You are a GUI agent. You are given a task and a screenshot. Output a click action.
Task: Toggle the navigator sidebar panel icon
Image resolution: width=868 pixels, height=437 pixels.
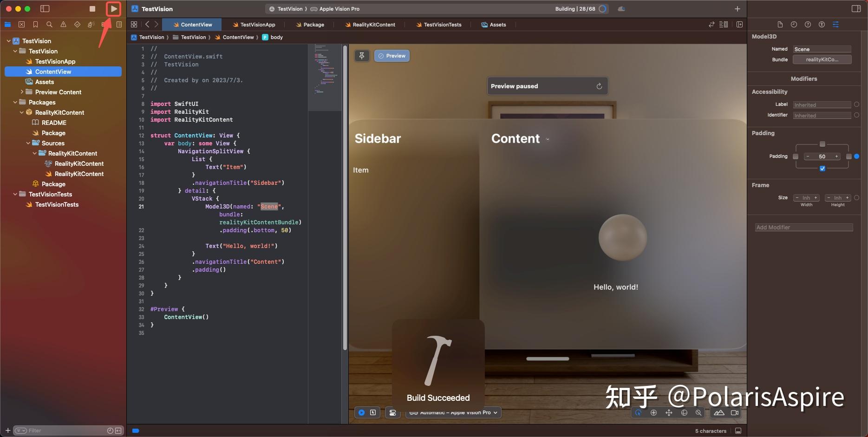(x=45, y=9)
